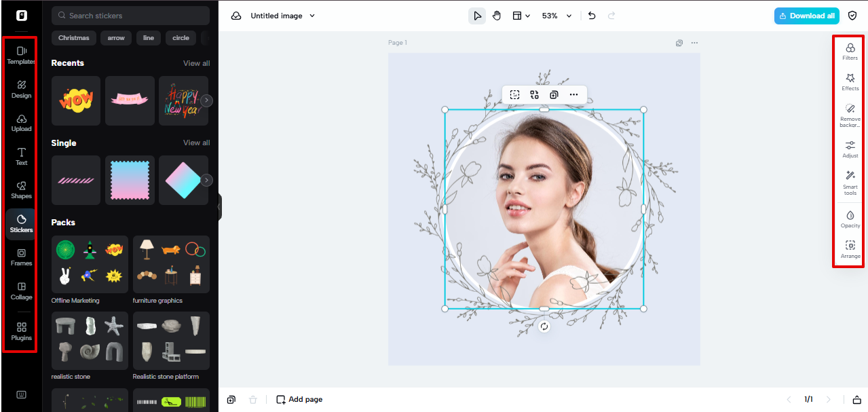Open the furniture graphics sticker pack
Viewport: 868px width, 412px height.
click(x=171, y=265)
